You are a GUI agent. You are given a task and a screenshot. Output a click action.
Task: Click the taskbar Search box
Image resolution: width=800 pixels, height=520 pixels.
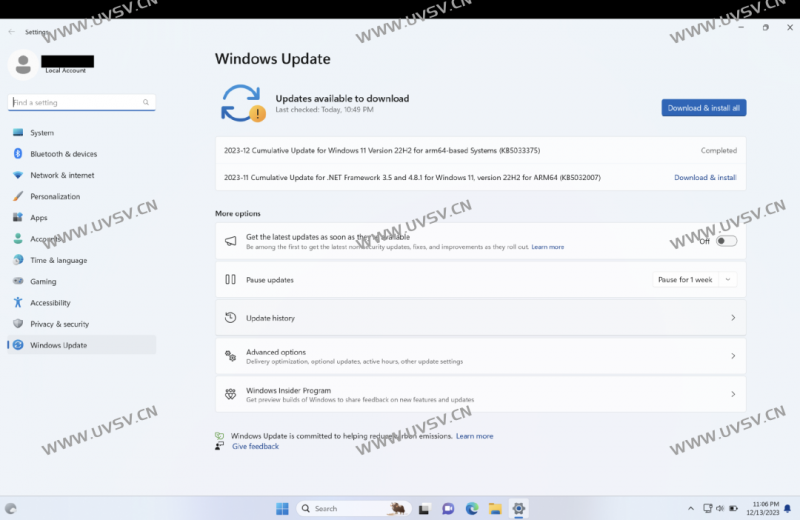click(354, 508)
